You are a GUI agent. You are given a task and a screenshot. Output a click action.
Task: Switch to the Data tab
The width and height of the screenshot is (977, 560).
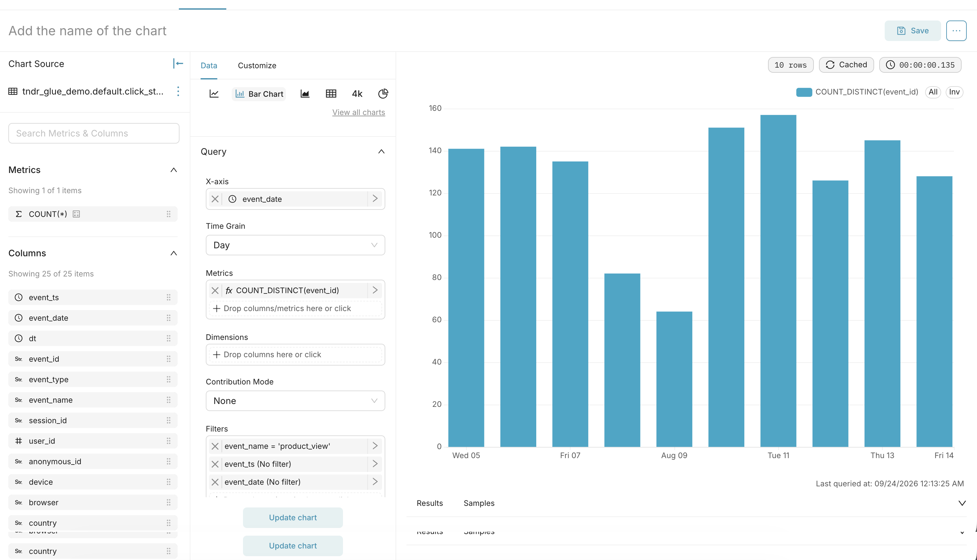pos(209,65)
